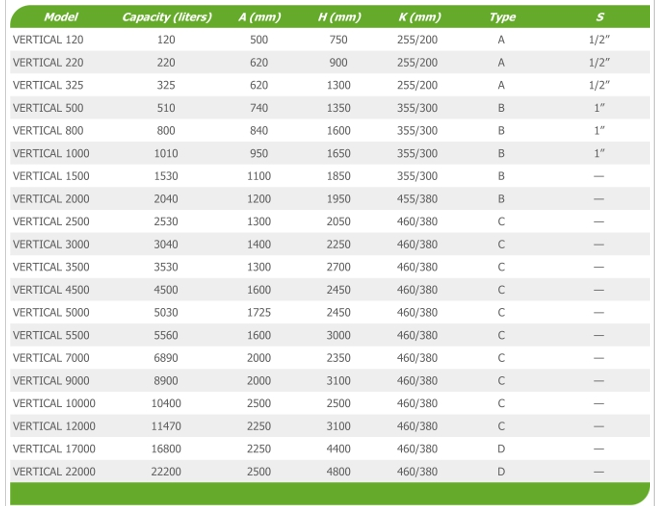Click the K (mm) column header
Image resolution: width=661 pixels, height=506 pixels.
[x=417, y=17]
